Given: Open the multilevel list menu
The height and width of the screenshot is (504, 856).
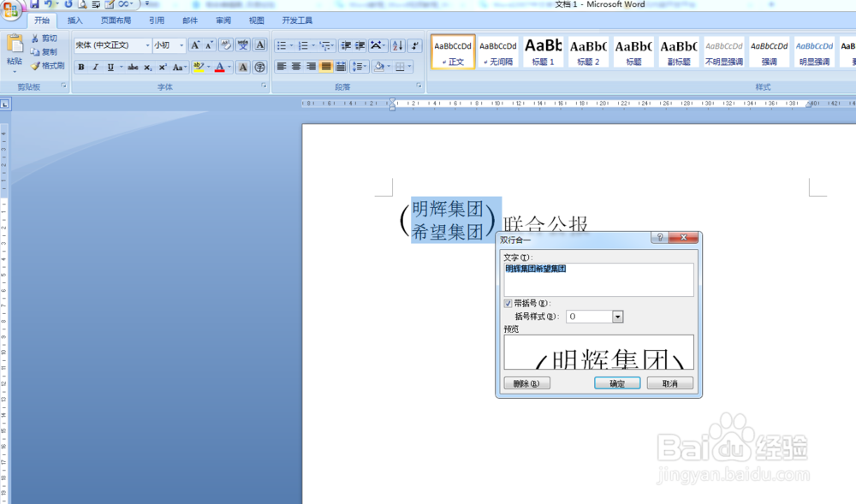Looking at the screenshot, I should pos(326,45).
